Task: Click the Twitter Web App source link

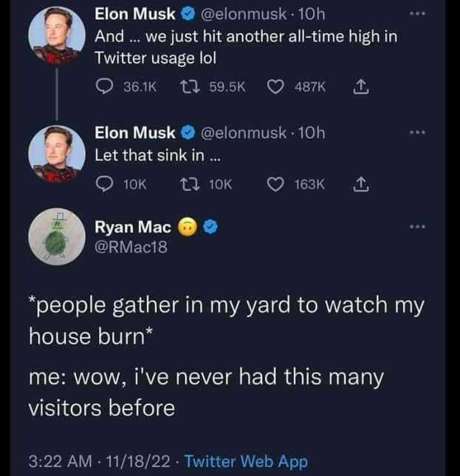Action: point(245,462)
